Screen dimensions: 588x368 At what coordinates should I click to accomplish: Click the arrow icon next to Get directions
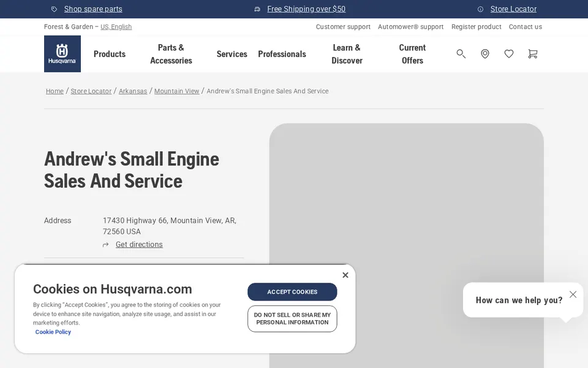point(106,245)
